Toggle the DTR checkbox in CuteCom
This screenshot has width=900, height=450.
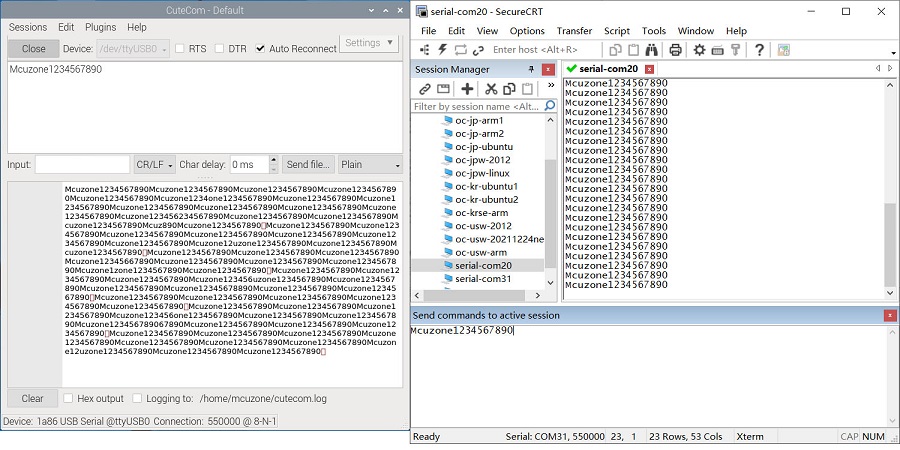(219, 49)
